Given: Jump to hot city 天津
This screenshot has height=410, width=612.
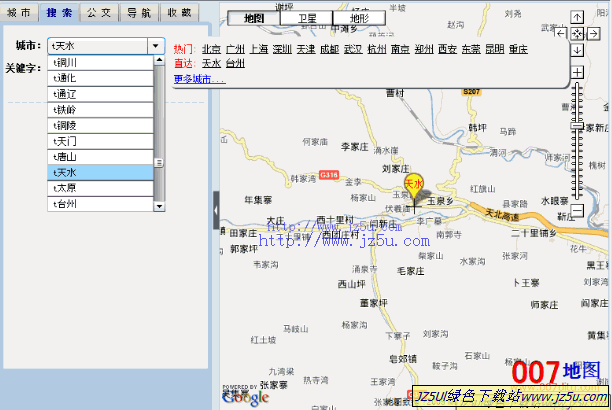Looking at the screenshot, I should tap(306, 49).
